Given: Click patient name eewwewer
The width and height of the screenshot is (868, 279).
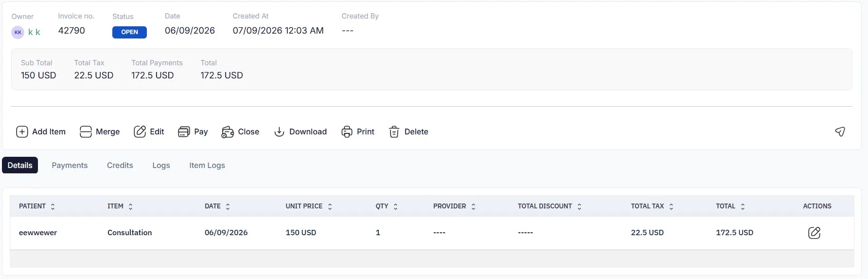Looking at the screenshot, I should pyautogui.click(x=38, y=233).
